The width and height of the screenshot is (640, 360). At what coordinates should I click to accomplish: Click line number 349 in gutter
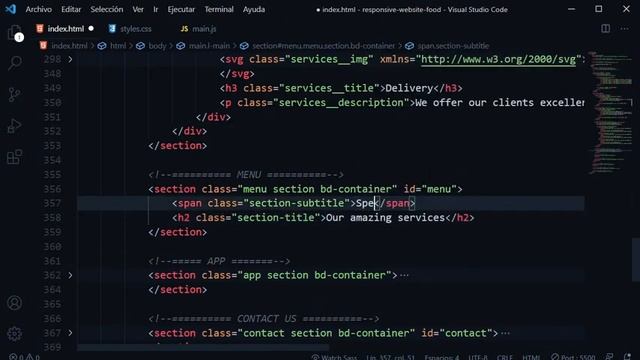point(52,88)
